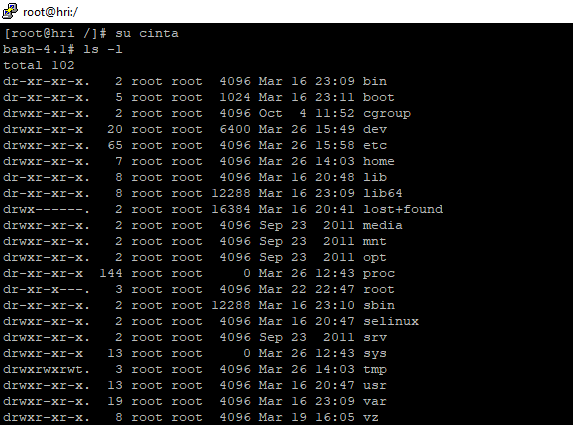Select the 'lib64' directory name
The height and width of the screenshot is (425, 573).
coord(383,193)
